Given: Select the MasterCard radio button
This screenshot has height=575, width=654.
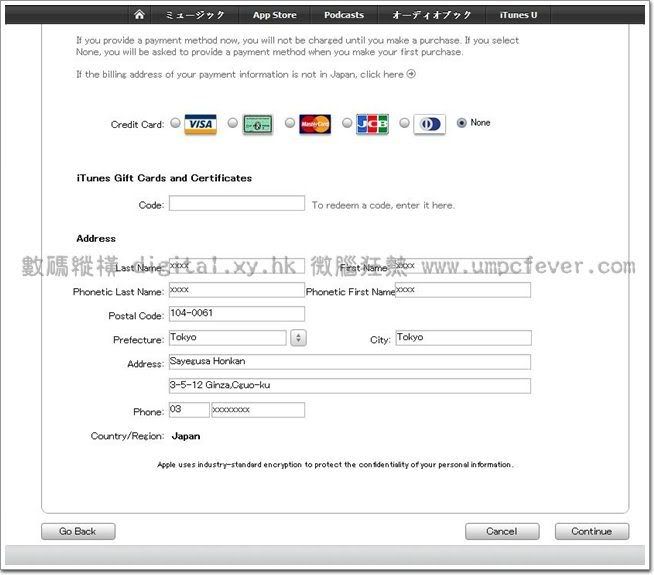Looking at the screenshot, I should (x=290, y=123).
